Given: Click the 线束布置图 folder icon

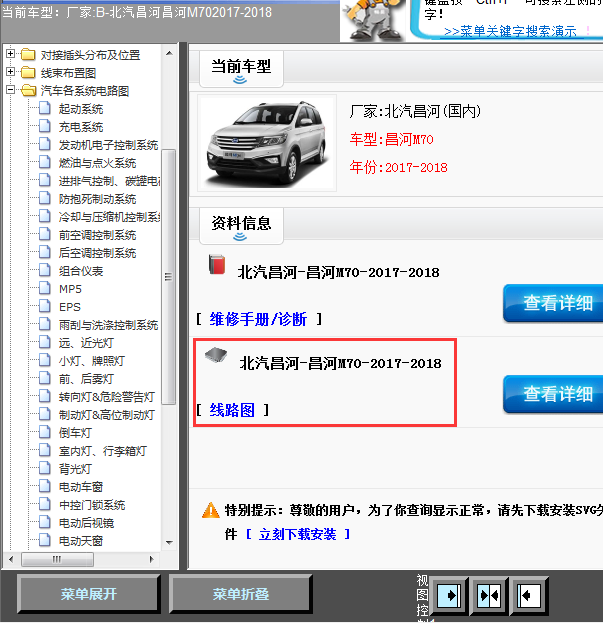Looking at the screenshot, I should click(28, 72).
